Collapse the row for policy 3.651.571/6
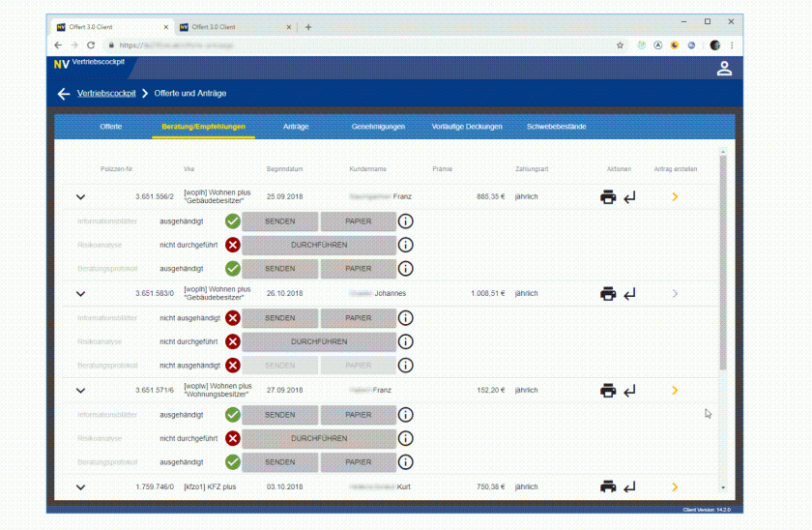The image size is (812, 530). tap(80, 391)
